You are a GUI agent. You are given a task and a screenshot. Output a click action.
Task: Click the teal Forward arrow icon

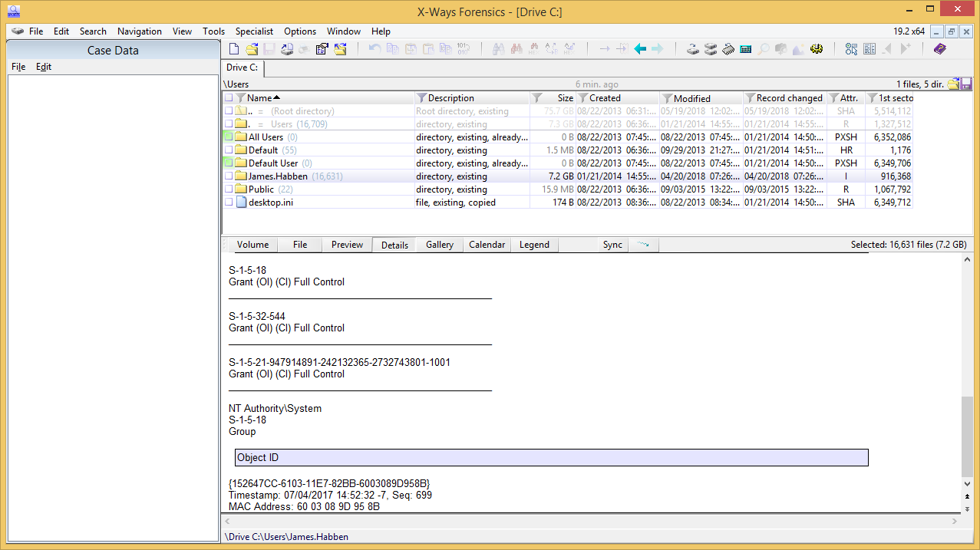coord(658,49)
